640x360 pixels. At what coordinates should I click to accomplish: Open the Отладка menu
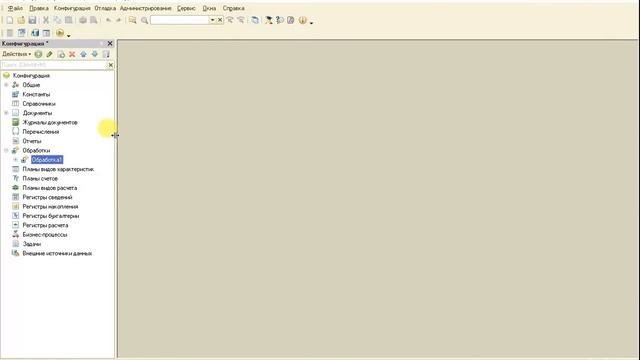(105, 8)
